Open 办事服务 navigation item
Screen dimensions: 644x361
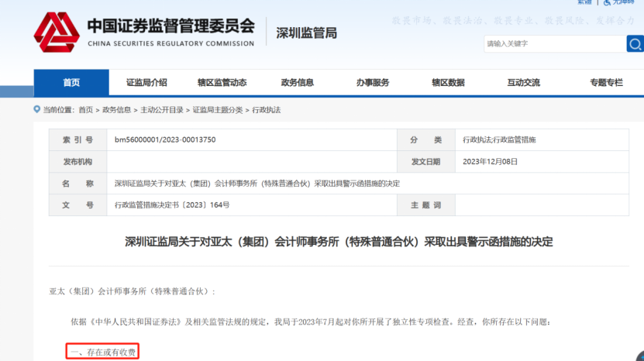click(373, 83)
